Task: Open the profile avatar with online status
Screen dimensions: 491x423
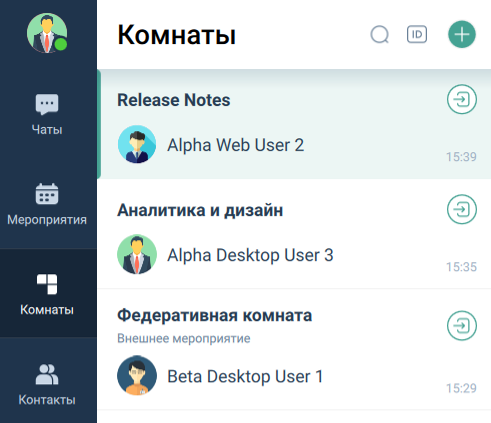Action: point(47,33)
